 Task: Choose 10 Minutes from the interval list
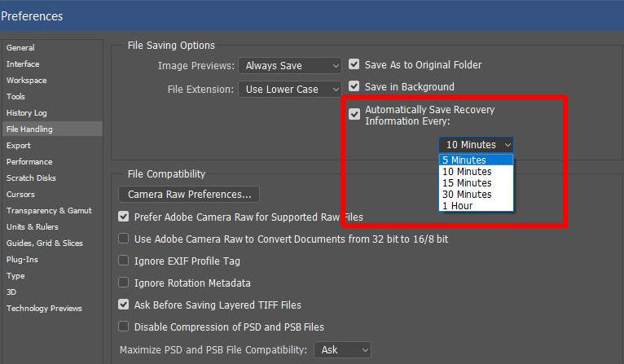click(x=476, y=172)
